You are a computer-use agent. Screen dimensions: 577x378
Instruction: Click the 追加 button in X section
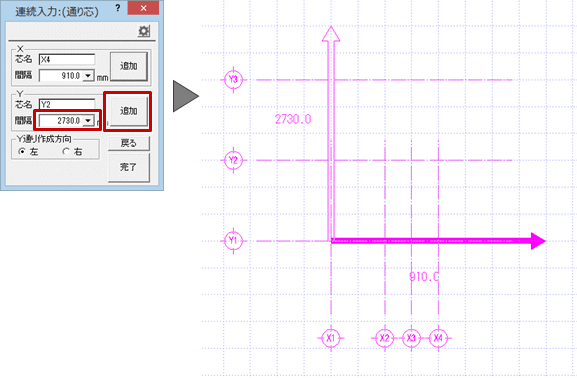pos(129,66)
